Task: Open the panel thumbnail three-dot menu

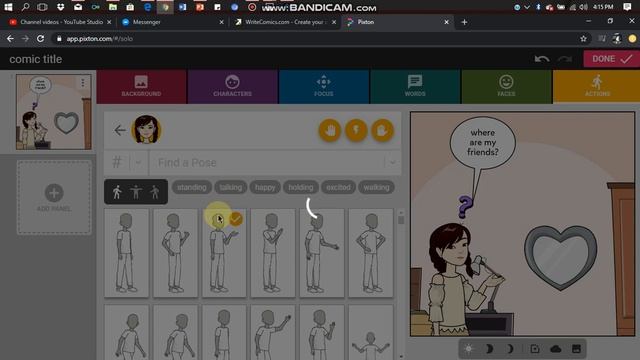Action: point(83,83)
